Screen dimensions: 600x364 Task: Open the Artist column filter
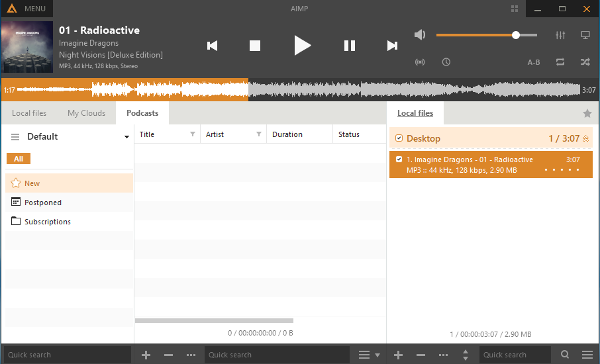(x=259, y=134)
